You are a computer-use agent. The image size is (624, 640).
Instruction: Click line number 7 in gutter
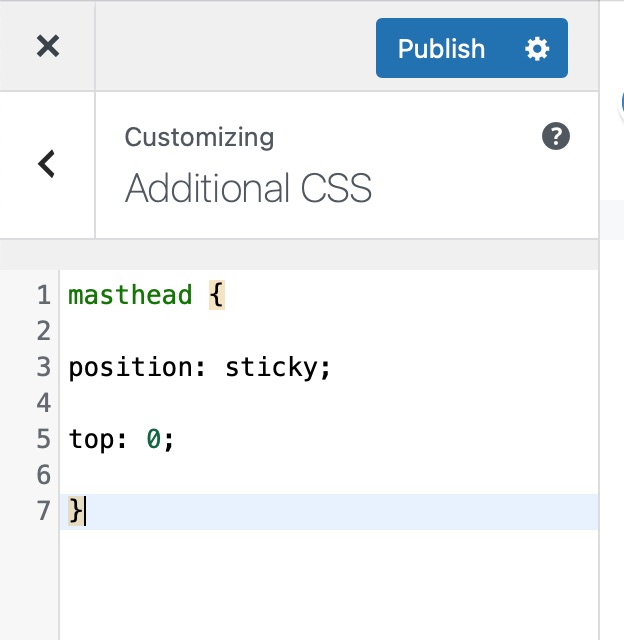(x=44, y=511)
